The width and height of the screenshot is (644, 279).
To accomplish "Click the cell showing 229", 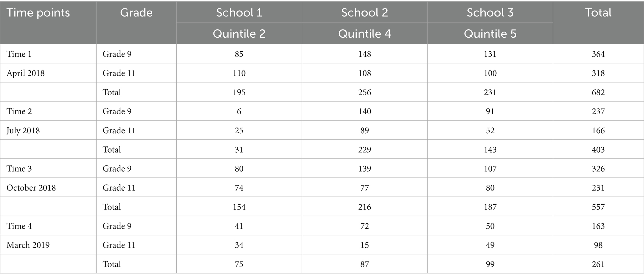I will click(x=365, y=150).
